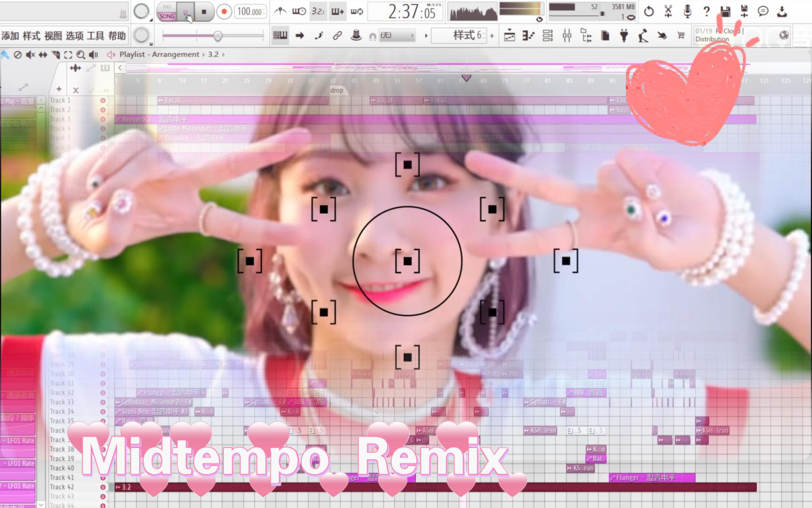Add a new pattern with plus

[x=492, y=35]
